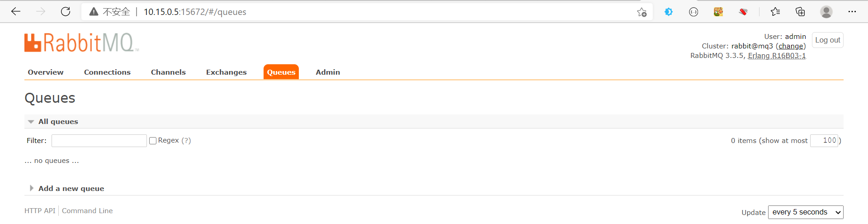Viewport: 868px width, 224px height.
Task: Click the RabbitMQ logo
Action: click(x=81, y=43)
